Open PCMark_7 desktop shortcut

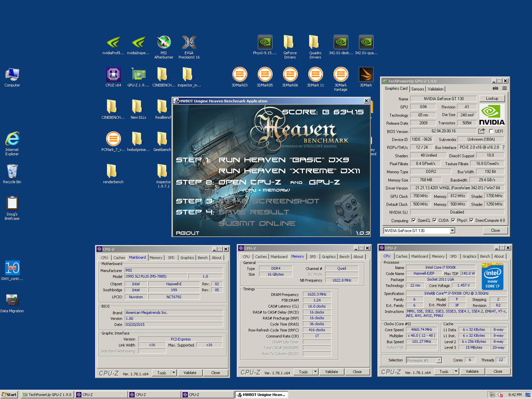113,142
